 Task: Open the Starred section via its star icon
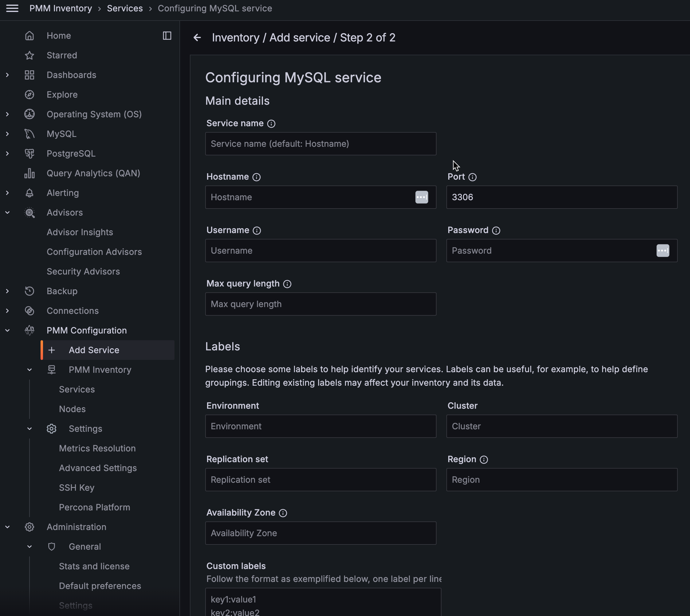29,55
